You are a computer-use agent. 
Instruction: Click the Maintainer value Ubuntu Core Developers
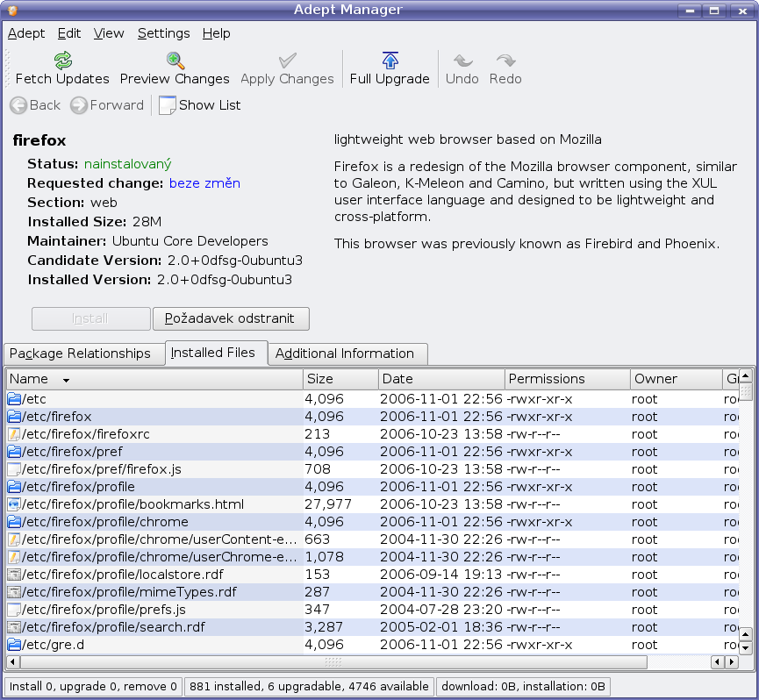pyautogui.click(x=190, y=241)
